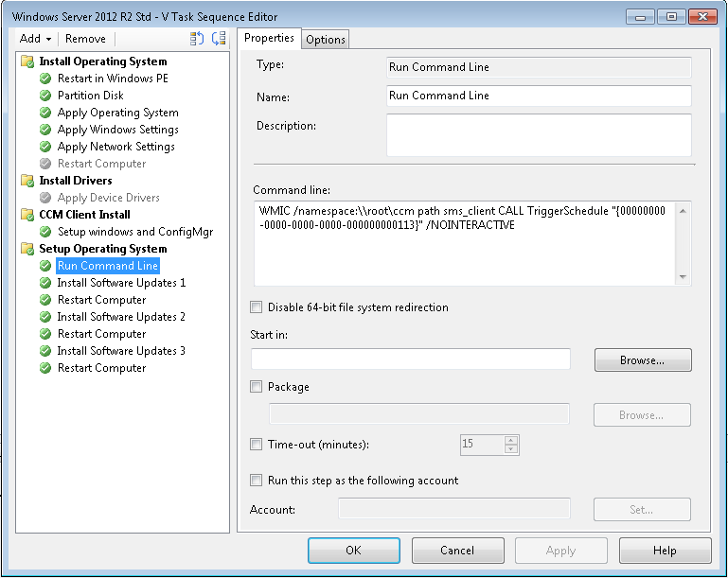
Task: Click green check icon beside Apply Windows Settings
Action: coord(45,130)
